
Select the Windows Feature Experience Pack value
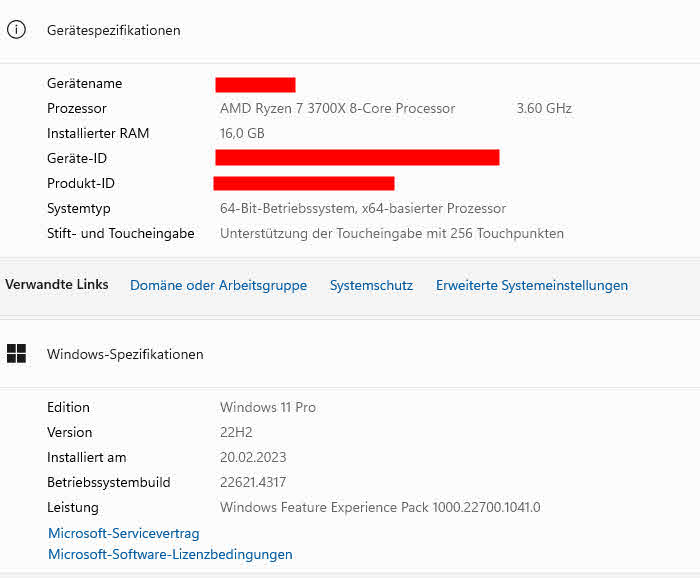tap(380, 507)
